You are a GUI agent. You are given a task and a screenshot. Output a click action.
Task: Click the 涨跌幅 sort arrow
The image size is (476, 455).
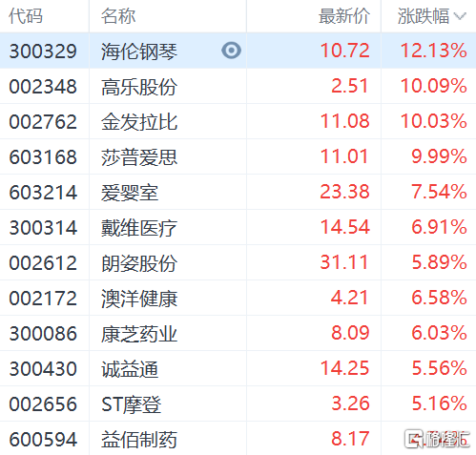tap(460, 16)
